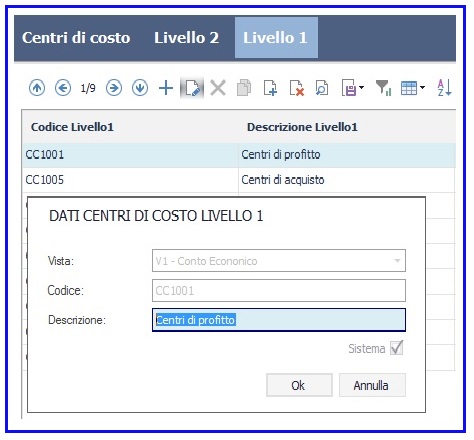This screenshot has height=440, width=474.
Task: Click the copy documents icon
Action: coord(244,88)
